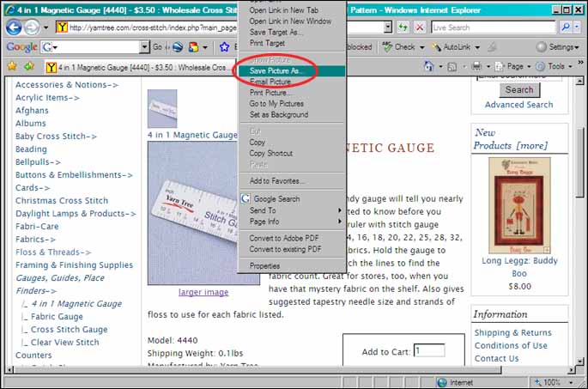Focus the Live Search input box
588x389 pixels.
494,27
